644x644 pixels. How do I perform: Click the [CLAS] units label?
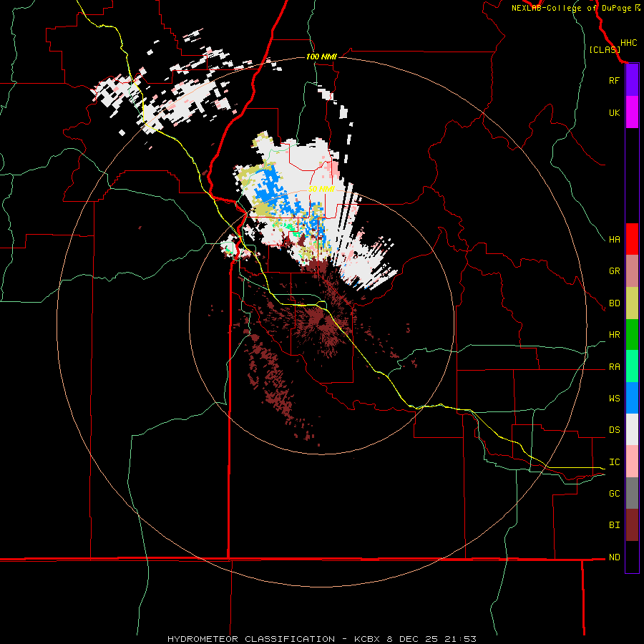604,49
